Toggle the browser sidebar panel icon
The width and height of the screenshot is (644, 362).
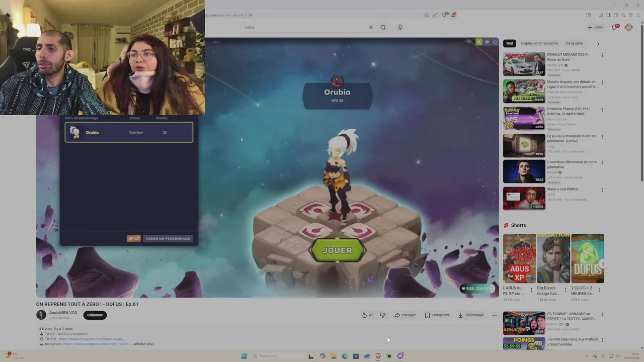[x=608, y=15]
